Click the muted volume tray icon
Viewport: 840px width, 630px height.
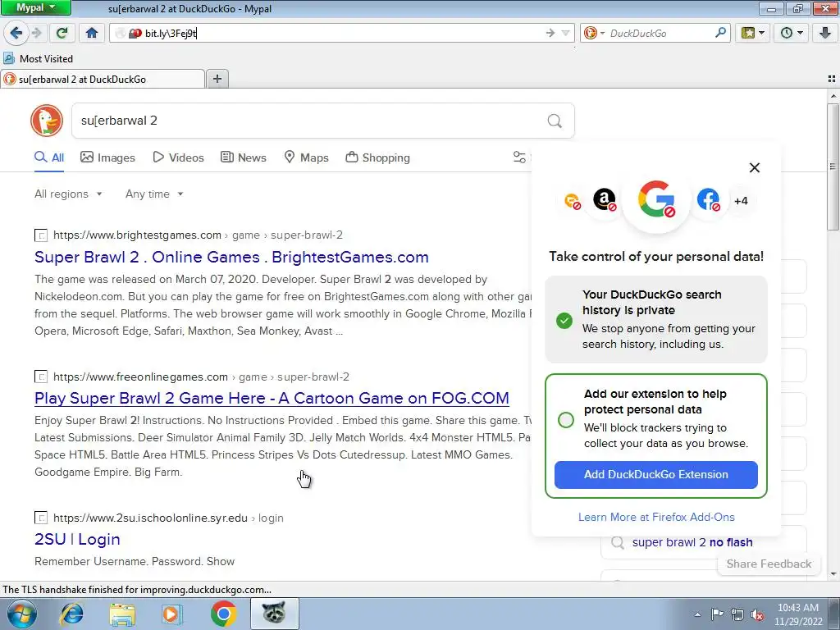click(x=757, y=614)
